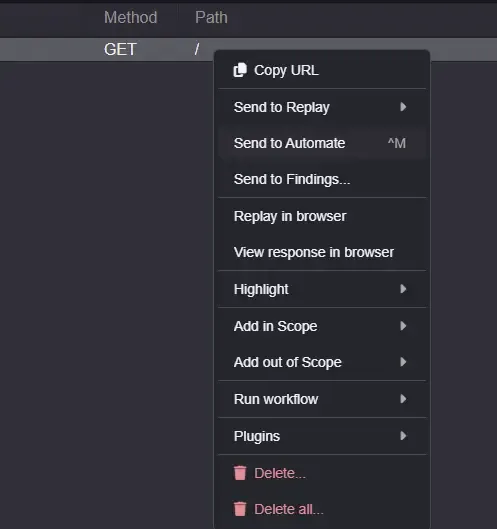This screenshot has width=497, height=529.
Task: Expand the Add in Scope submenu arrow
Action: [x=403, y=326]
